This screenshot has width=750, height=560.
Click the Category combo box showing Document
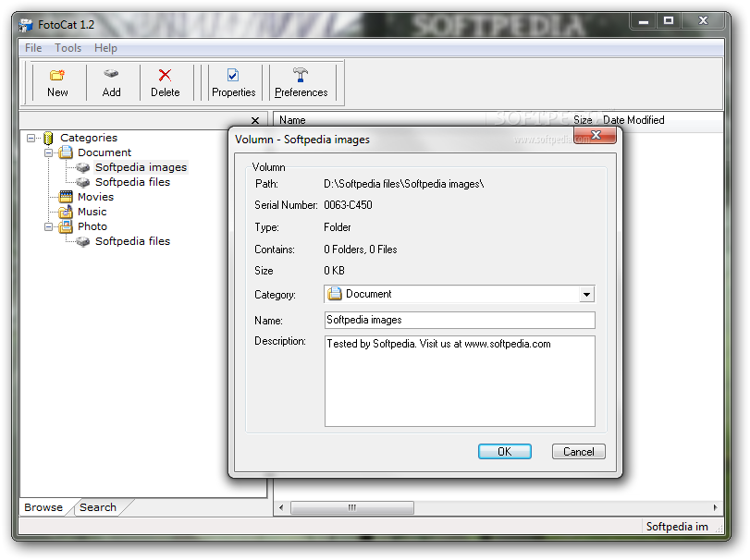pos(460,295)
